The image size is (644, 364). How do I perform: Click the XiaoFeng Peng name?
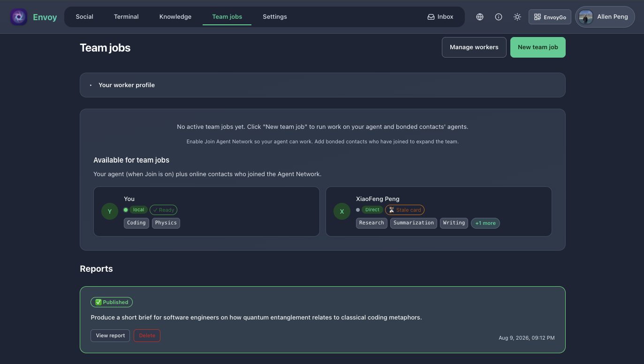click(378, 199)
